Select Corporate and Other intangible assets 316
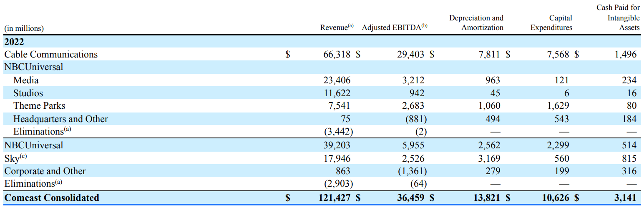 pyautogui.click(x=629, y=171)
